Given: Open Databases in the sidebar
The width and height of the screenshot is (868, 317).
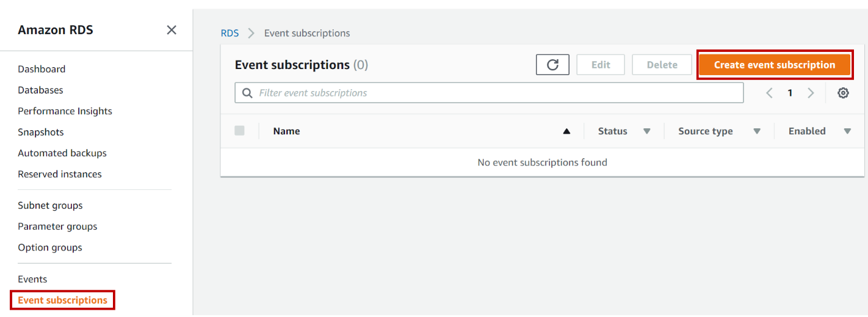Looking at the screenshot, I should (40, 90).
